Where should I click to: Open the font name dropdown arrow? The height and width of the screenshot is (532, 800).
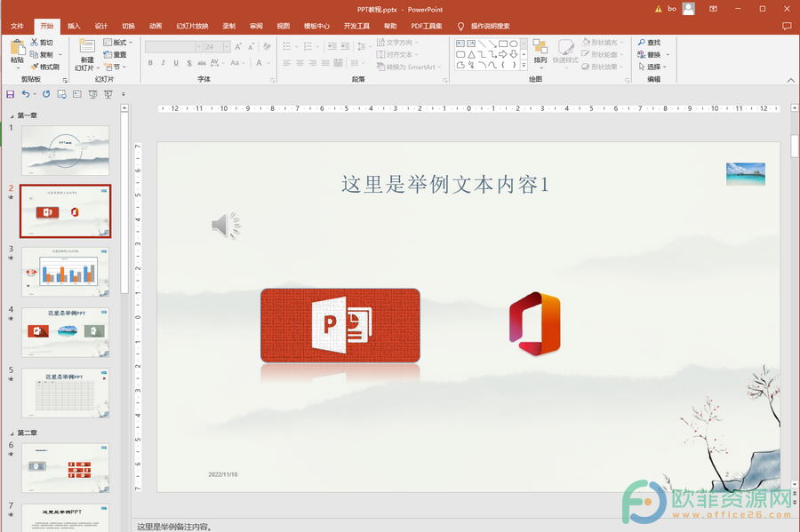point(199,47)
